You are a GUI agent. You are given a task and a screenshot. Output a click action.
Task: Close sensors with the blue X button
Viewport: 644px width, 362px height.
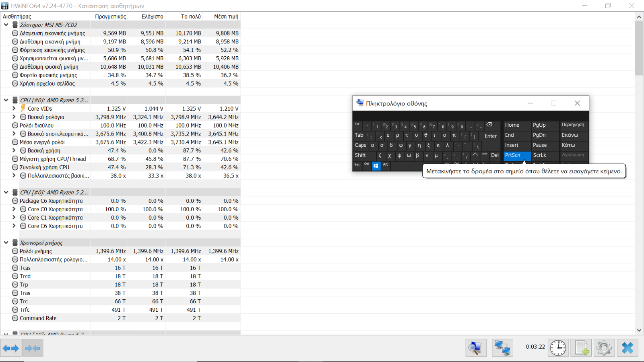point(627,348)
